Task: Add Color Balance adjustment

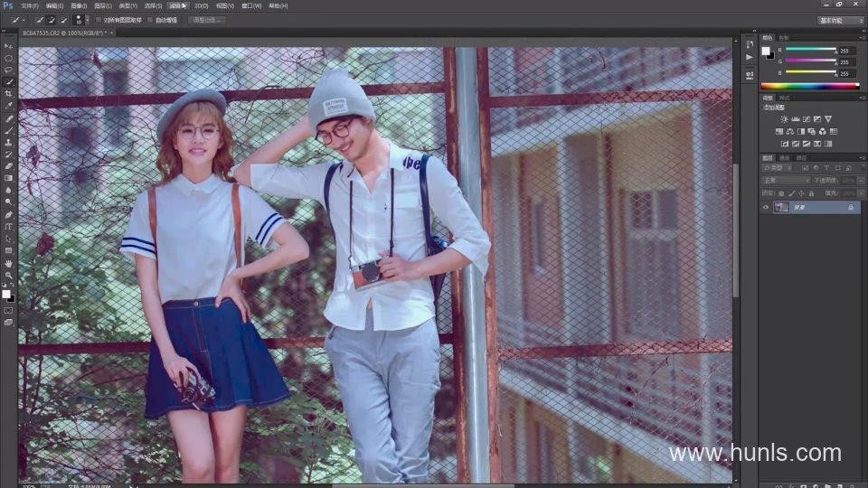Action: (790, 132)
